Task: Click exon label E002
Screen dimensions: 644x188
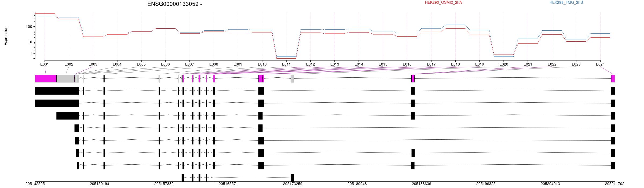Action: coord(69,64)
